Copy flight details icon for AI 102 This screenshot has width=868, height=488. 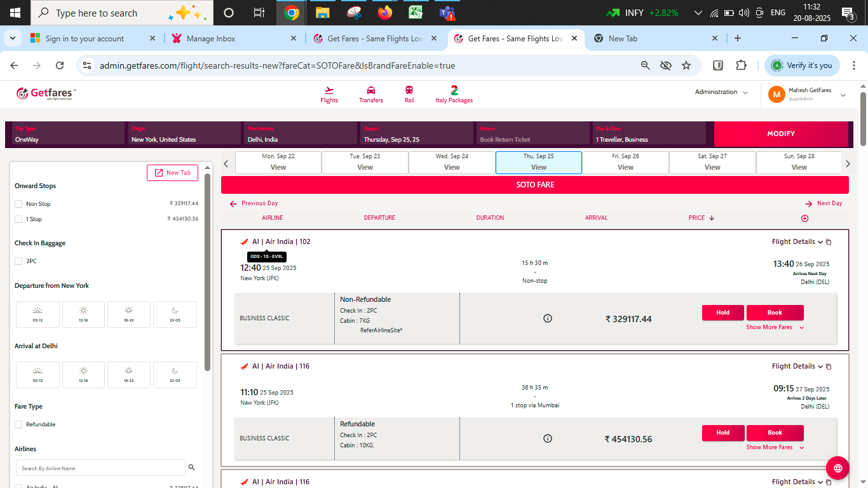(x=829, y=242)
